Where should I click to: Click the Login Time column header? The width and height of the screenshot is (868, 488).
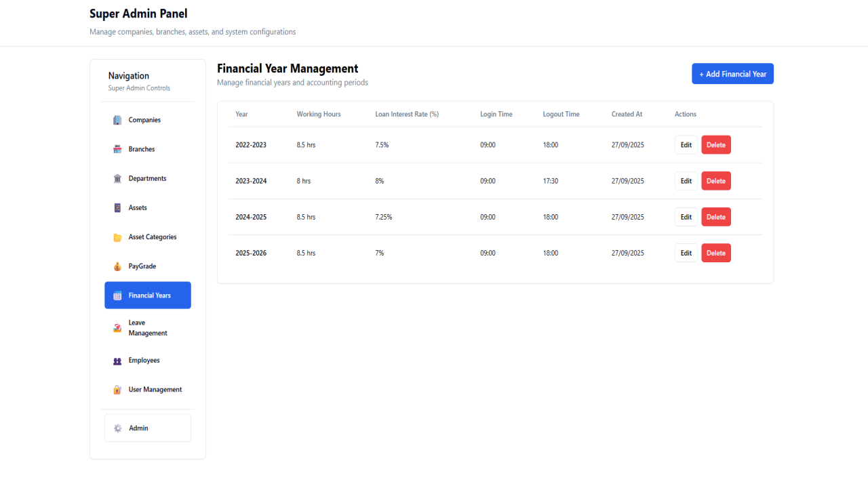click(x=496, y=115)
